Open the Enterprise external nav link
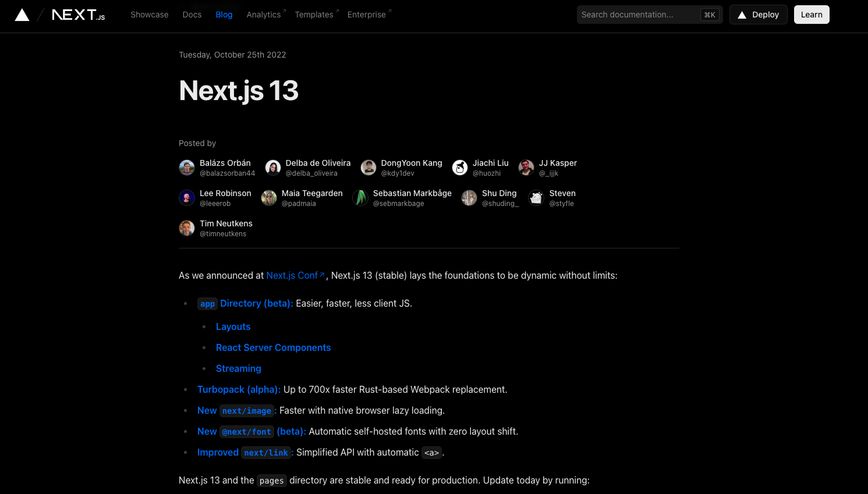 point(369,15)
